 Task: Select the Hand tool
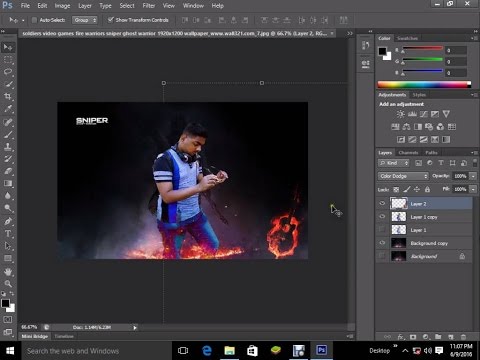tap(8, 272)
